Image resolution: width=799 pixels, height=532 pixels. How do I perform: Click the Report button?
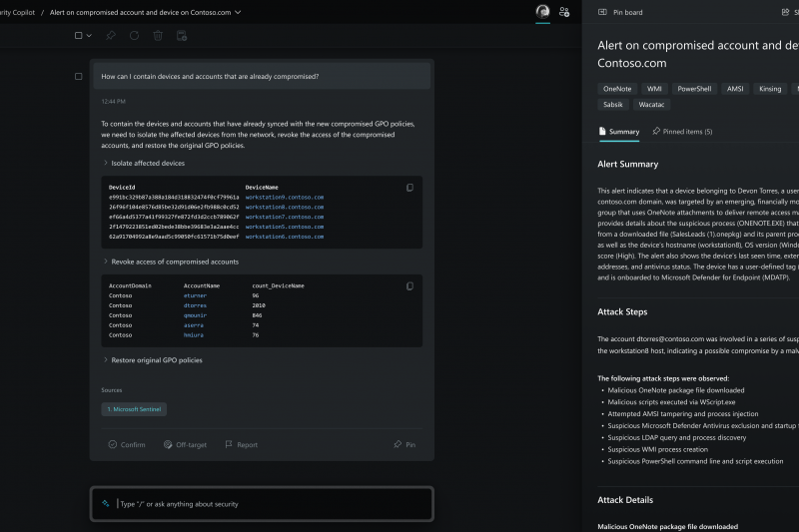coord(241,444)
